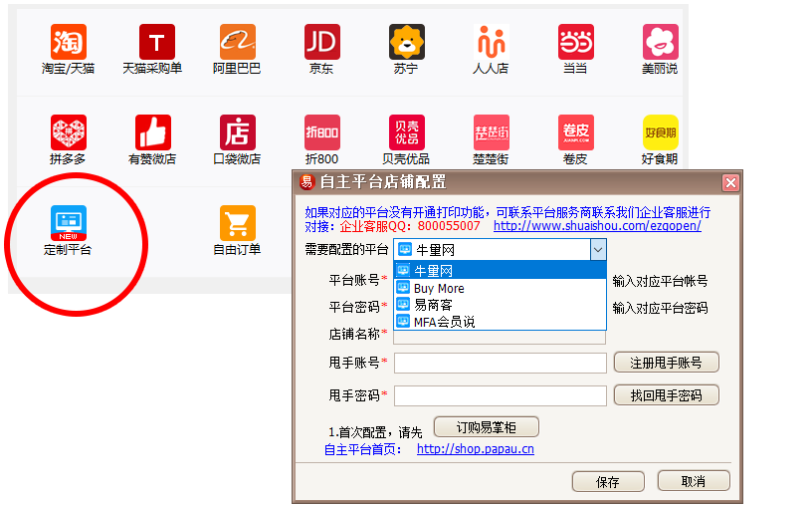Open the 定制平台 NEW icon
The height and width of the screenshot is (506, 812).
click(x=69, y=223)
